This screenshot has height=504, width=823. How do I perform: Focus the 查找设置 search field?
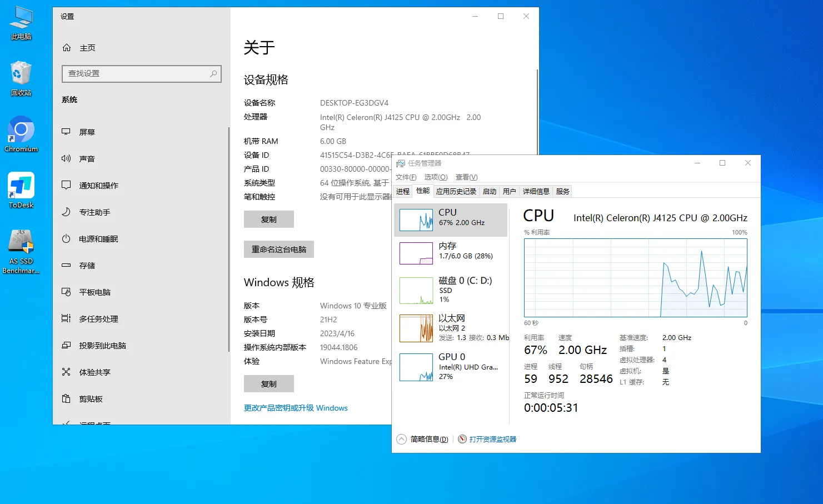(x=142, y=73)
